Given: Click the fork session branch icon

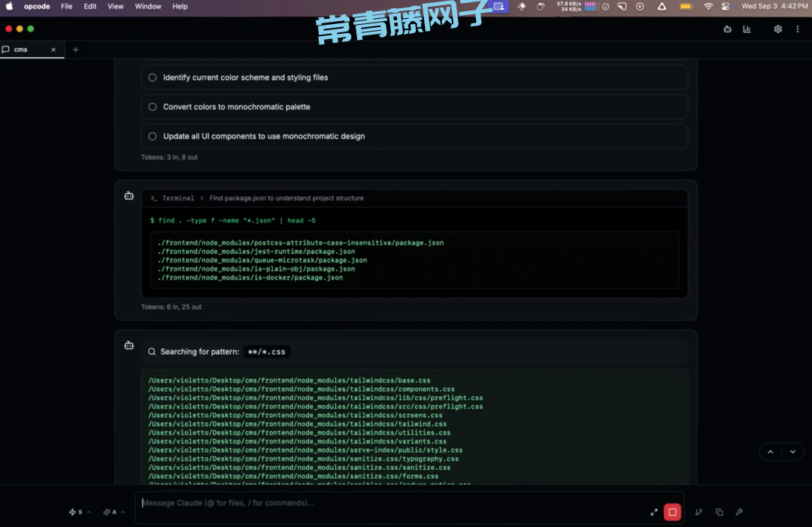Looking at the screenshot, I should pyautogui.click(x=698, y=512).
